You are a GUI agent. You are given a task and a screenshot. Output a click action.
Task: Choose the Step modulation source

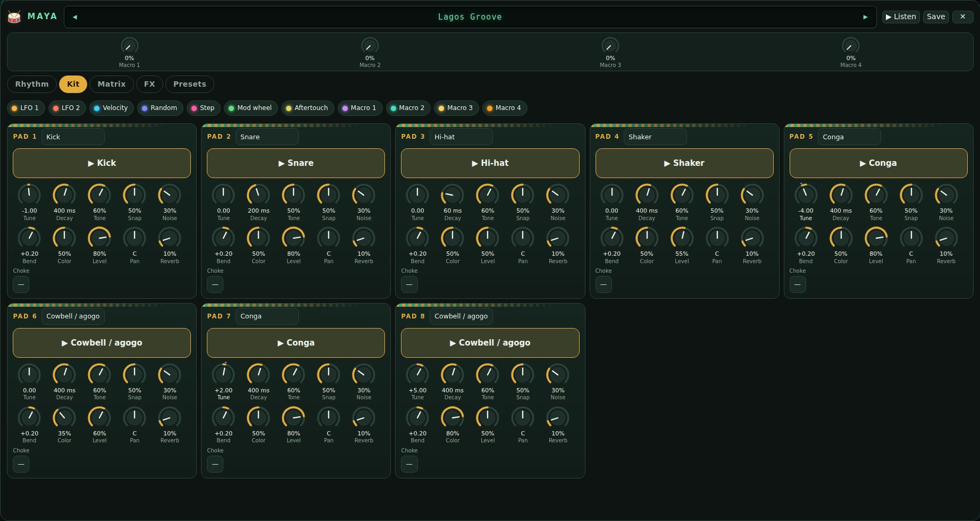point(204,108)
